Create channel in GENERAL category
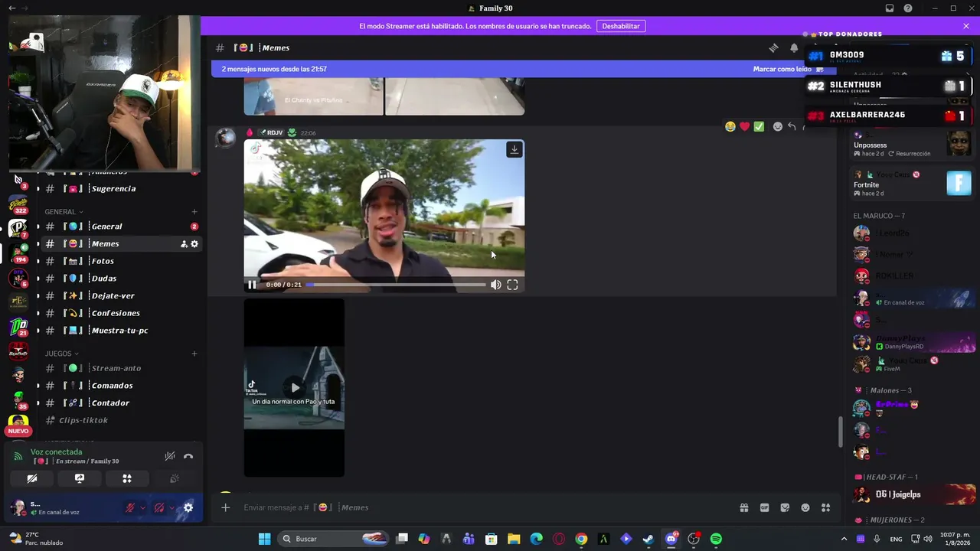980x551 pixels. pyautogui.click(x=194, y=211)
